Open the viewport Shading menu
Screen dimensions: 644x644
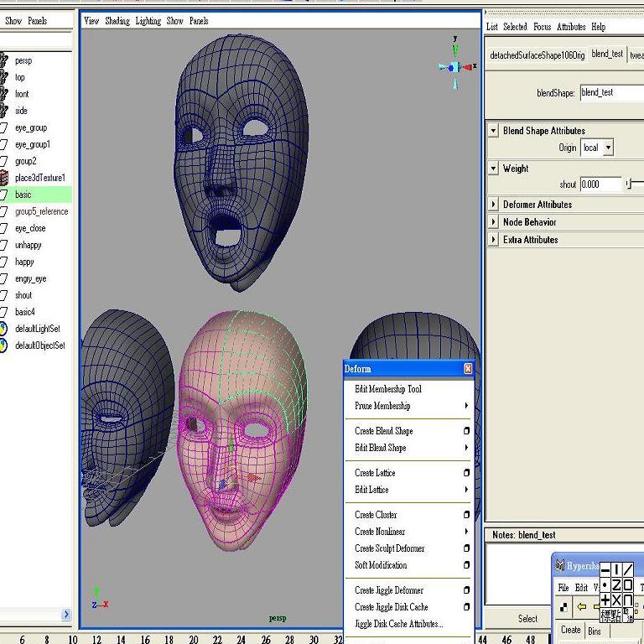117,21
